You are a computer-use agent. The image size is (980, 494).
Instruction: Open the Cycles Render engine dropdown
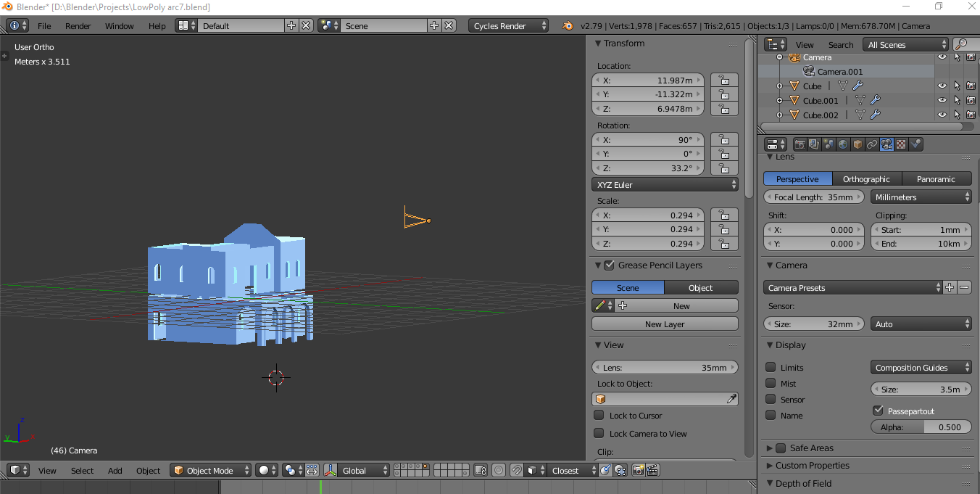pyautogui.click(x=508, y=26)
